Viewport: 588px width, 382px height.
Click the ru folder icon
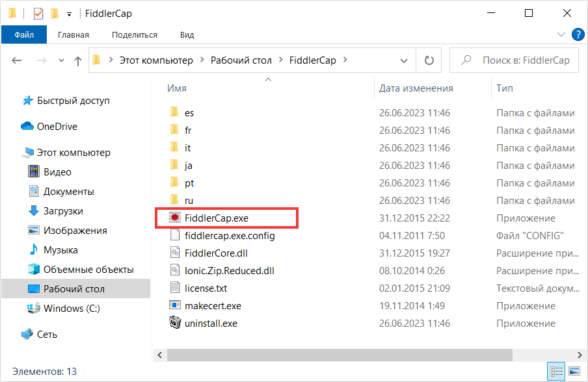tap(174, 199)
